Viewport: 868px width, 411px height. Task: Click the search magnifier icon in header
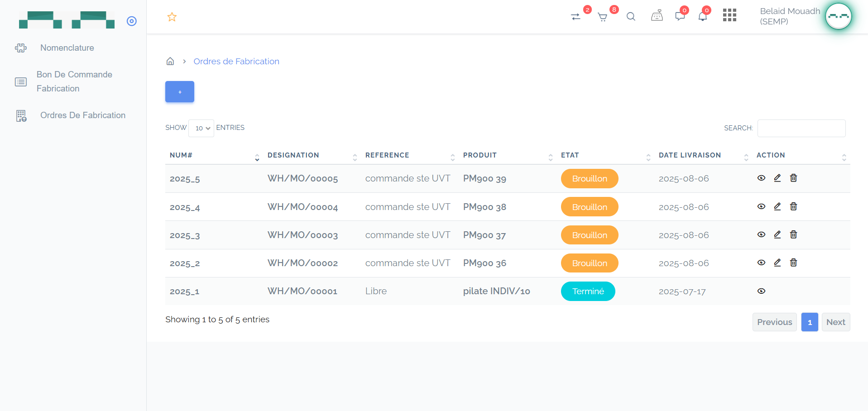[x=631, y=17]
